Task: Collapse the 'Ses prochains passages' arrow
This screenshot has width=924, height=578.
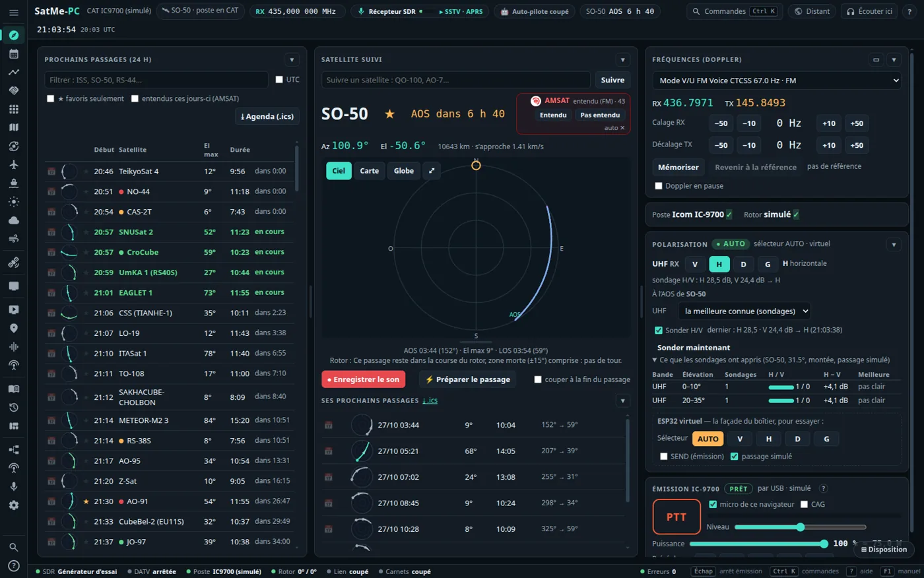Action: click(x=622, y=401)
